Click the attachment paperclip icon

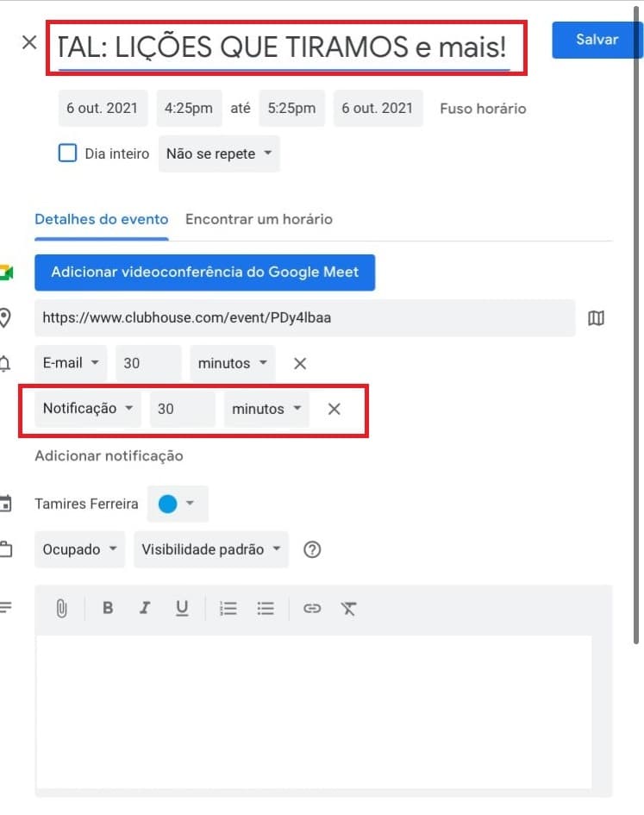click(61, 608)
